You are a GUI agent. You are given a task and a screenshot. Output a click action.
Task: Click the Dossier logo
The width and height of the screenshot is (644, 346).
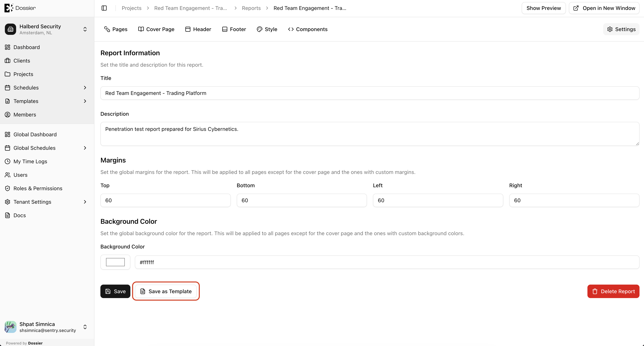point(20,8)
